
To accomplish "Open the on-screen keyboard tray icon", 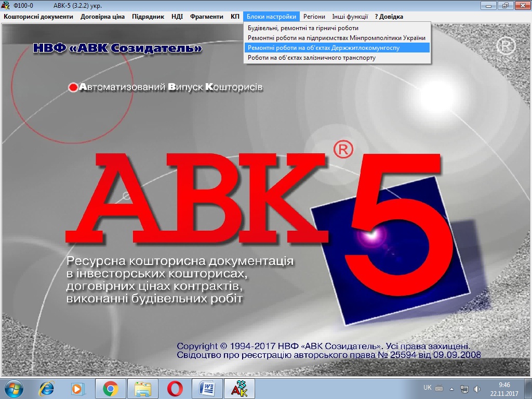I will 439,388.
